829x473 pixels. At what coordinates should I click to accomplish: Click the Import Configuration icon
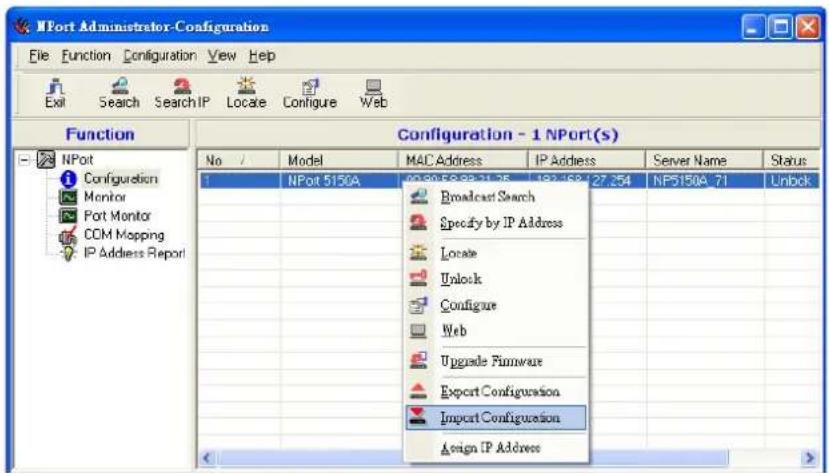click(419, 417)
